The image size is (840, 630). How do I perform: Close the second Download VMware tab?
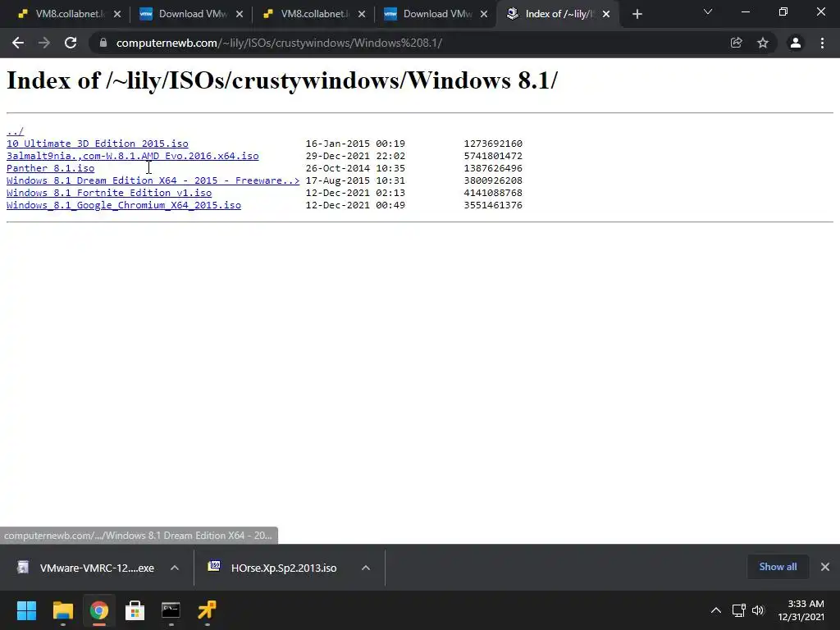click(x=484, y=15)
